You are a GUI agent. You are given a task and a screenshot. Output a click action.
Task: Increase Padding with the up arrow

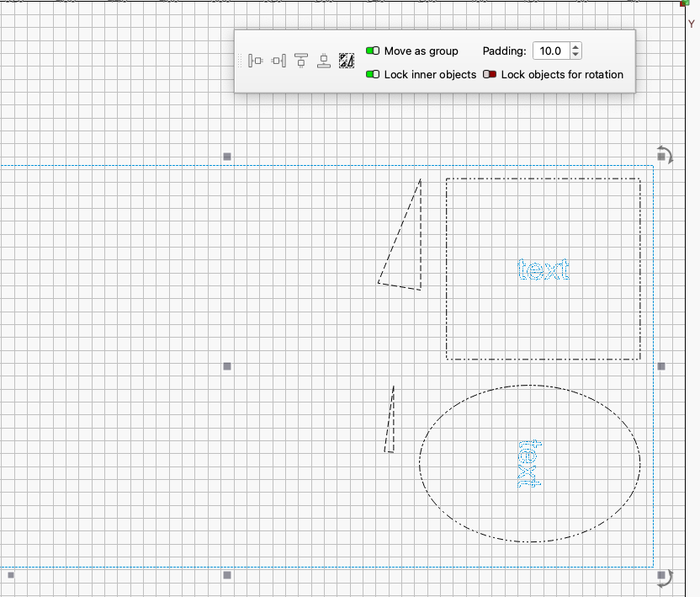[x=575, y=47]
